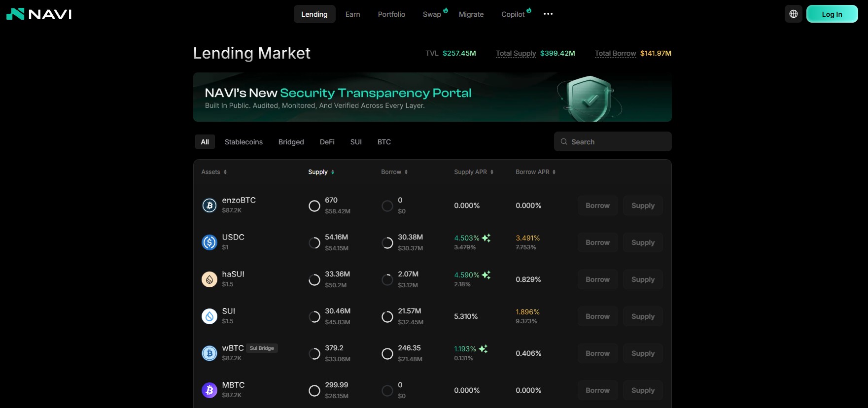Click the sparkle icon next to wBTC 1.193%
Viewport: 868px width, 408px height.
483,349
